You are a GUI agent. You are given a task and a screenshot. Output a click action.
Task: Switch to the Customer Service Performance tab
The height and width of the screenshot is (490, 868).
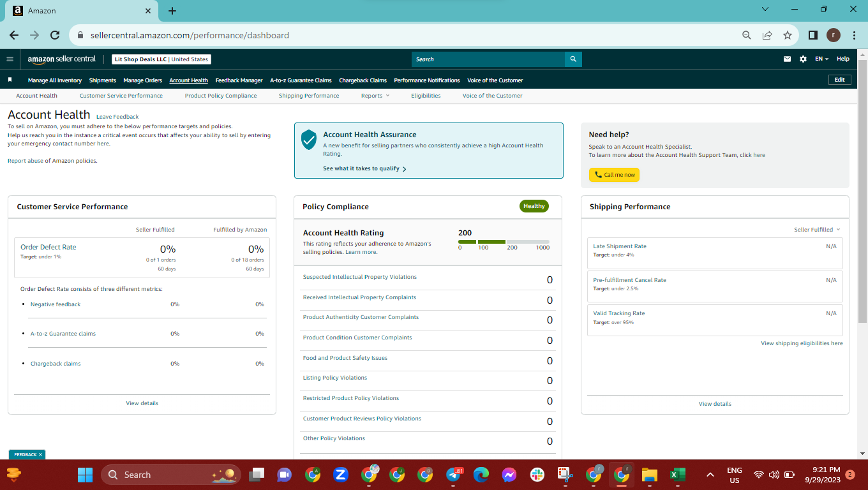tap(121, 96)
